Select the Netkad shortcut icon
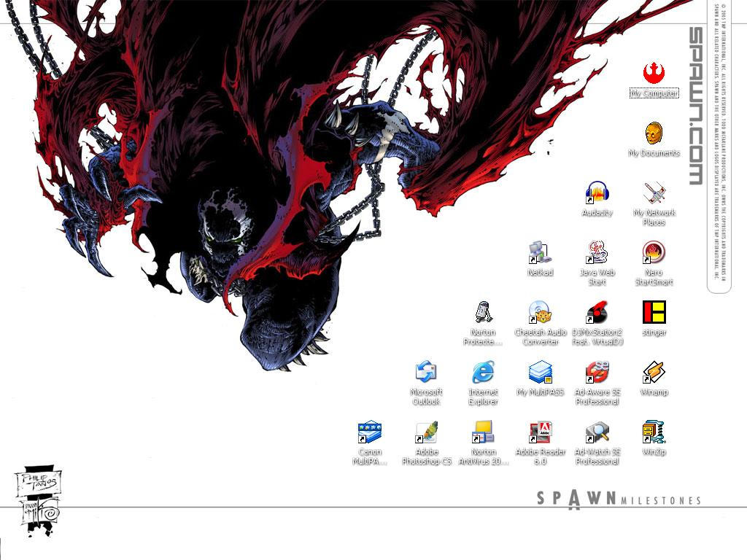Image resolution: width=747 pixels, height=560 pixels. [541, 252]
